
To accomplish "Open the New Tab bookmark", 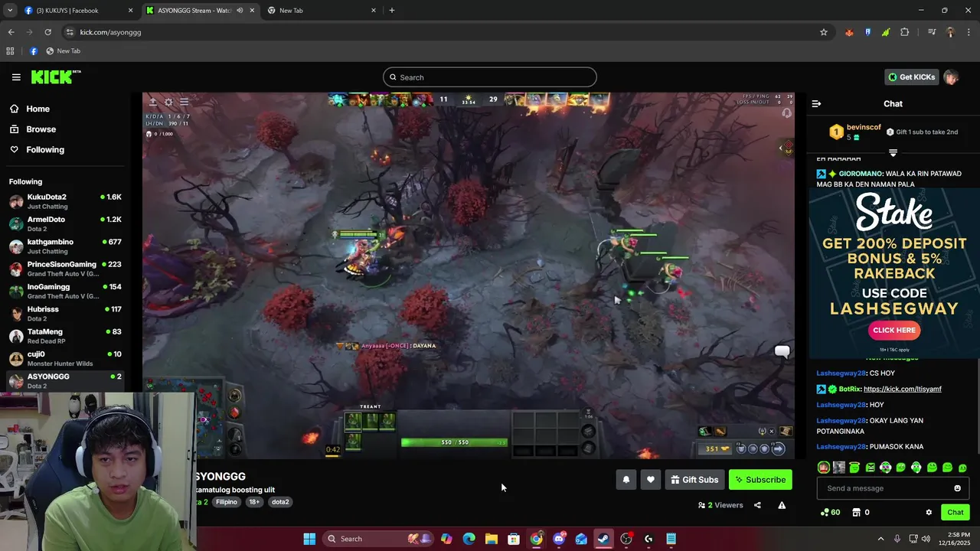I will coord(63,51).
